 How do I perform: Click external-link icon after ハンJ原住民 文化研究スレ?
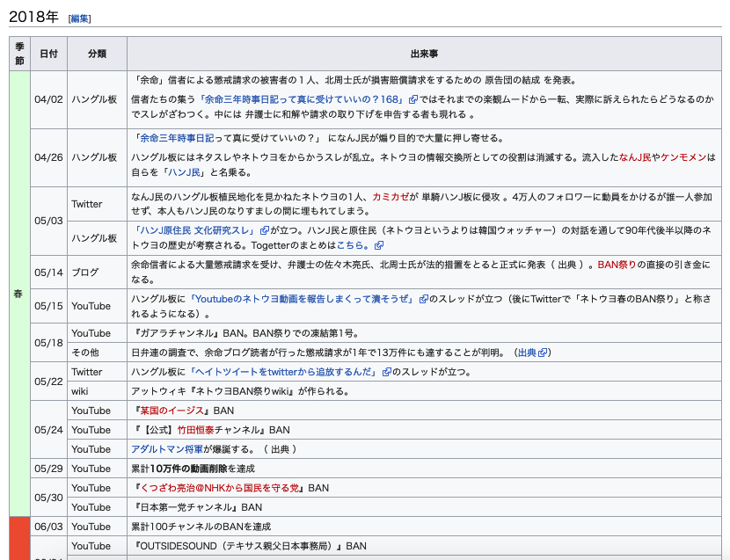click(265, 230)
